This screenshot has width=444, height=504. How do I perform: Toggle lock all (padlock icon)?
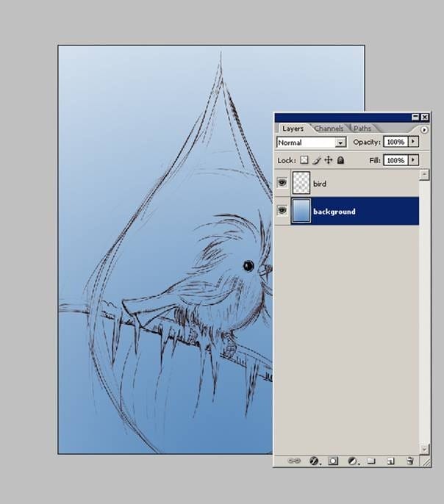click(x=340, y=159)
